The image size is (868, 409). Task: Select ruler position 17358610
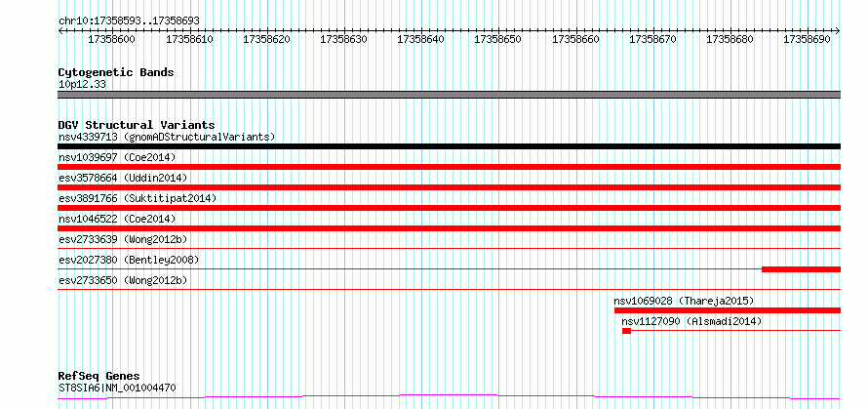191,40
